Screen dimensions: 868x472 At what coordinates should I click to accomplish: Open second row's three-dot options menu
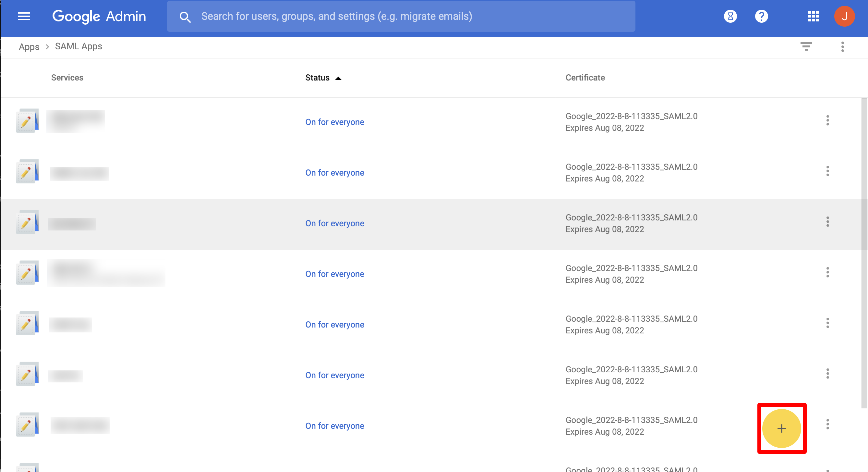coord(827,171)
